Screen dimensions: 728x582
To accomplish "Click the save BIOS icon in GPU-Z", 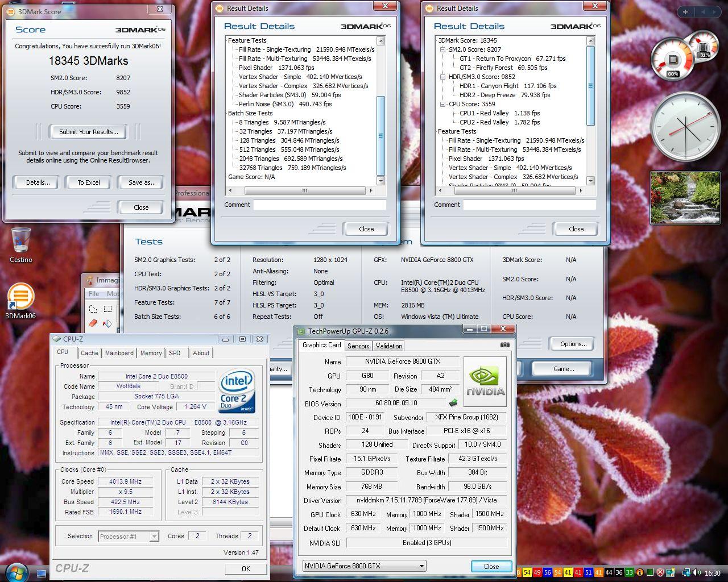I will pyautogui.click(x=453, y=403).
